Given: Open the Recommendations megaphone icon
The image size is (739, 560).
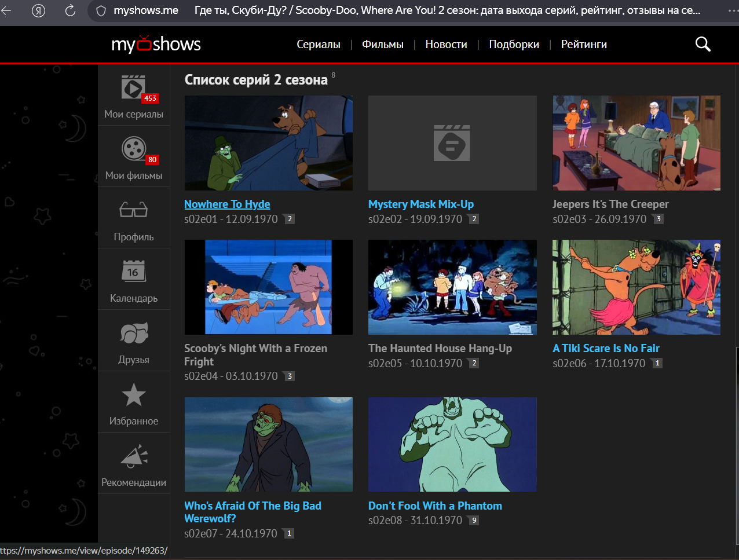Looking at the screenshot, I should (x=134, y=456).
